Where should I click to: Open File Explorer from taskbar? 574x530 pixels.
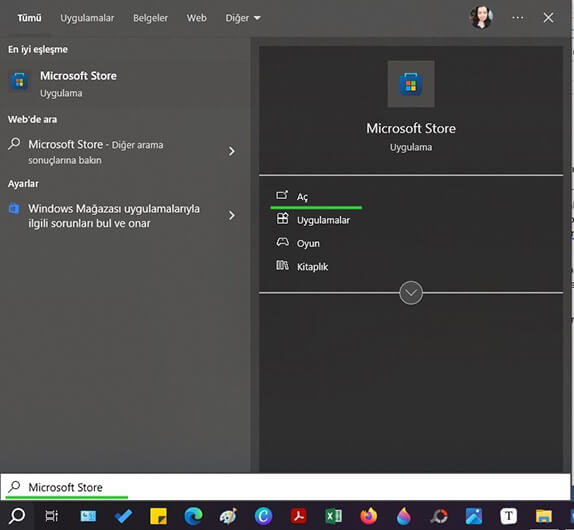544,516
